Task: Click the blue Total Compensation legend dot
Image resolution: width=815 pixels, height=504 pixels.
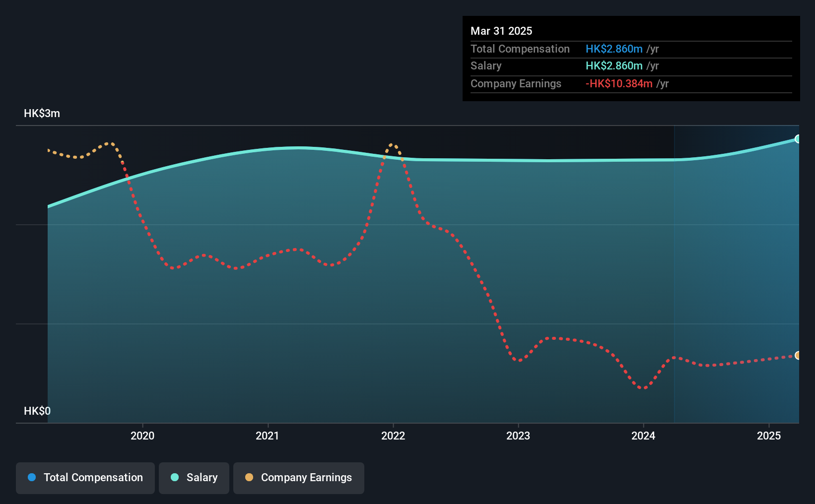Action: pyautogui.click(x=32, y=477)
